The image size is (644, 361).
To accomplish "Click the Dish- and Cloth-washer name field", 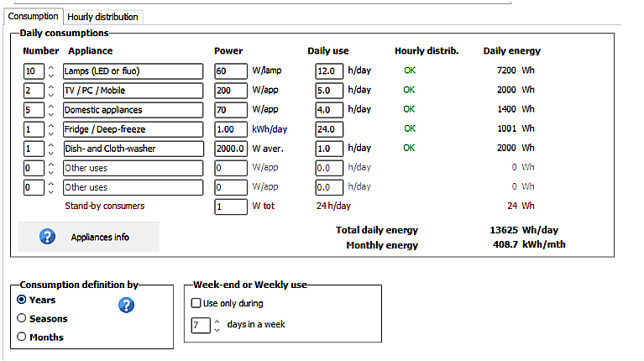I will (133, 149).
